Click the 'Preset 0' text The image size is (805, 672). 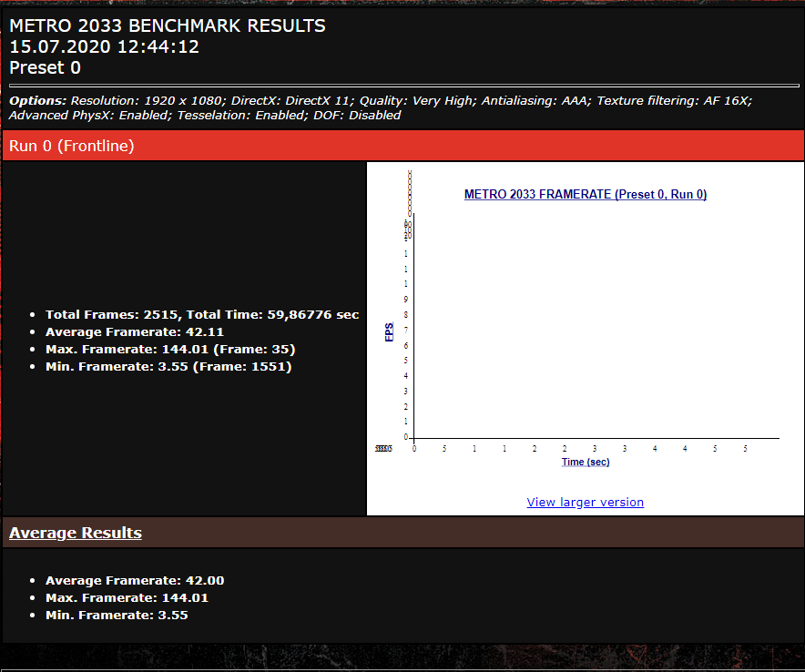[46, 67]
